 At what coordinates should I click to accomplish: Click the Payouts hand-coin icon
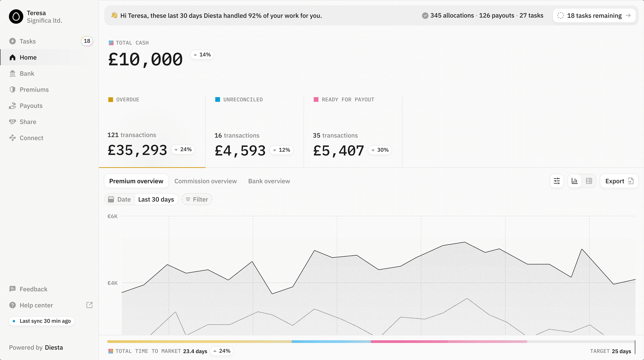pyautogui.click(x=13, y=106)
